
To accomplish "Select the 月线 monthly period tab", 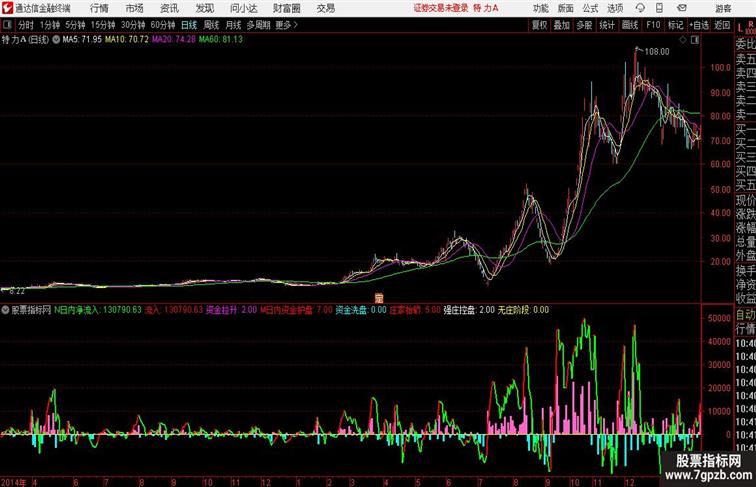I will [x=233, y=25].
